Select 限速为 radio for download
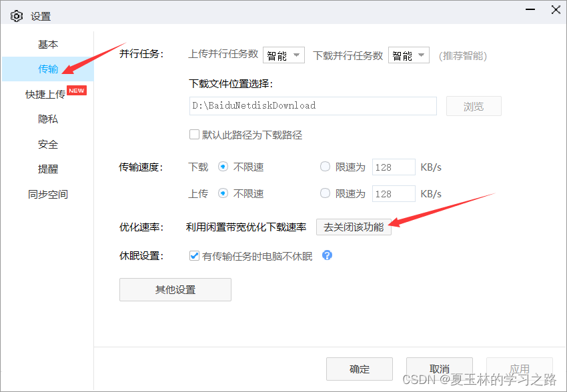 click(325, 167)
